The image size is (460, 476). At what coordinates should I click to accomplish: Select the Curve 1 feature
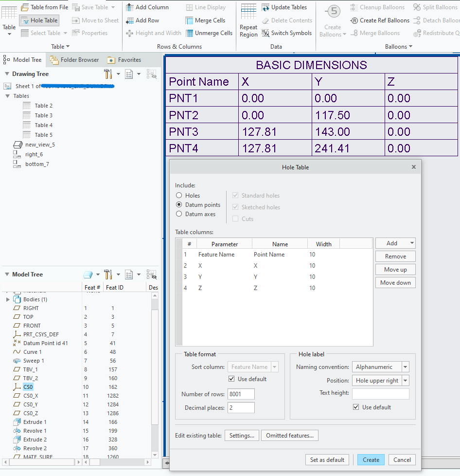(33, 352)
